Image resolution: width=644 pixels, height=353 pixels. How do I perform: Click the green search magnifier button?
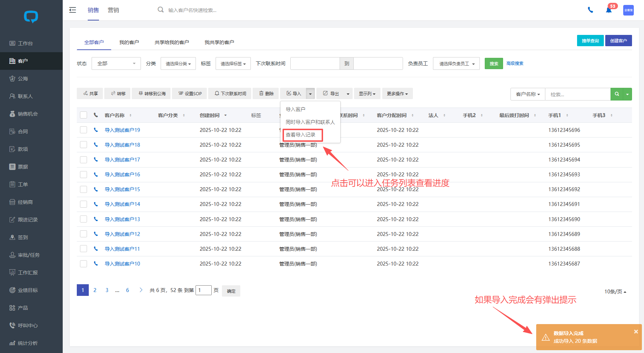coord(617,94)
